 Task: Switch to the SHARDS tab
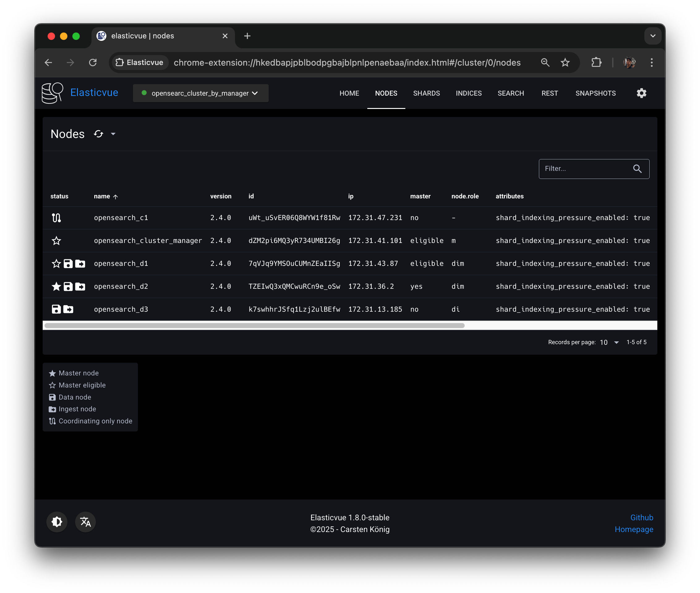click(x=426, y=93)
